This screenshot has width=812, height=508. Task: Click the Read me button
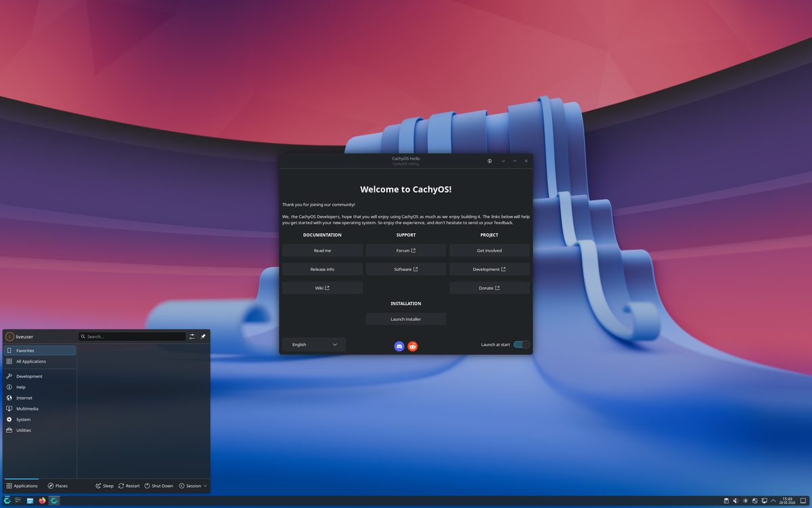click(x=322, y=251)
